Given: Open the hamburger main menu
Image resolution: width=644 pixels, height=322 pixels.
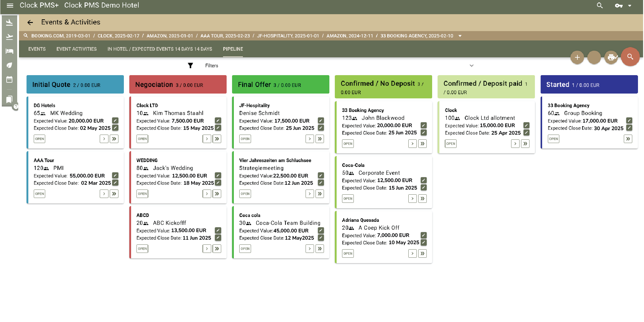Looking at the screenshot, I should point(10,5).
